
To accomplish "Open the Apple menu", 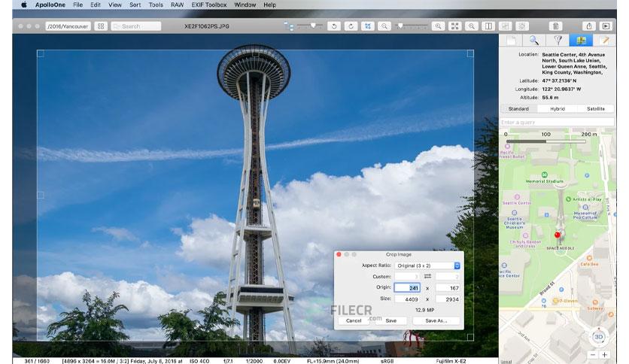I will pos(24,5).
